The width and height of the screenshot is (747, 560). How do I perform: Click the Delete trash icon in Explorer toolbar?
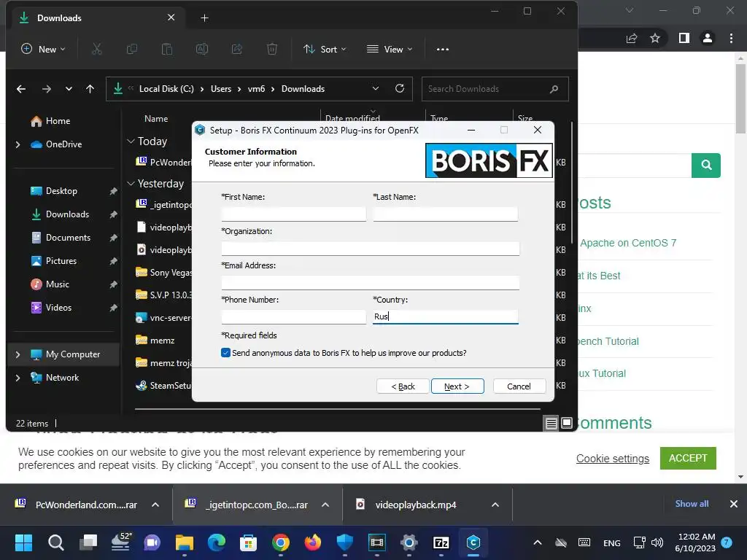pyautogui.click(x=272, y=49)
